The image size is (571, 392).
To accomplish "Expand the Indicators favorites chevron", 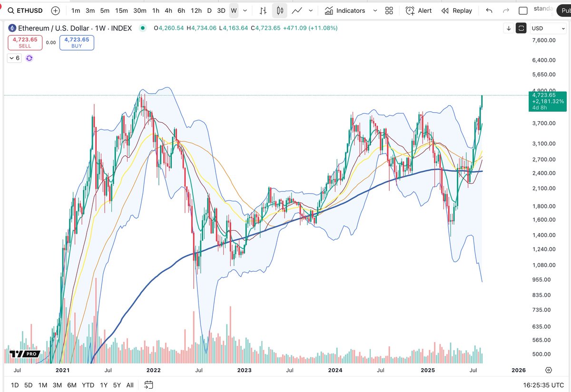I will point(375,10).
